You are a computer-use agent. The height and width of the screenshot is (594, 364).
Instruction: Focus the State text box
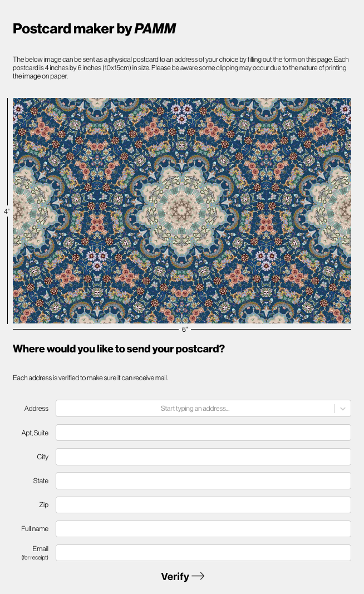point(203,480)
